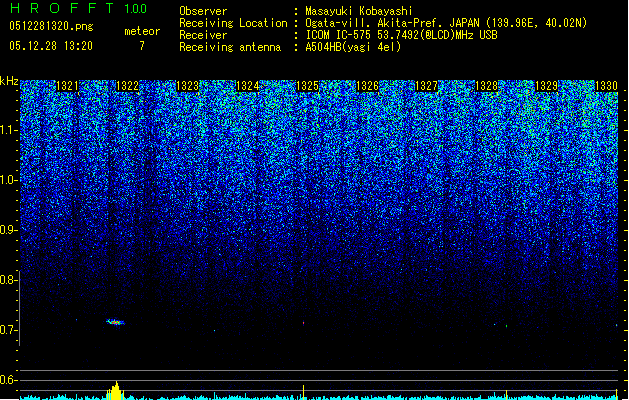Click the 0.7 kHz axis label
Screen dimensions: 629x400
[x=9, y=330]
